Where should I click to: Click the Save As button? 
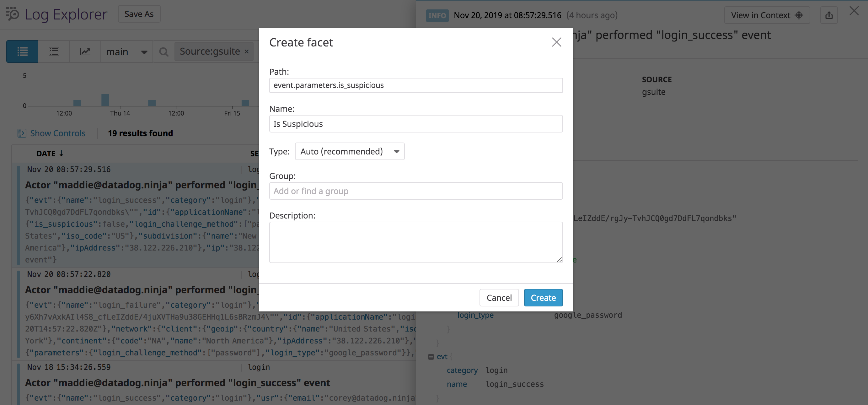pyautogui.click(x=139, y=14)
